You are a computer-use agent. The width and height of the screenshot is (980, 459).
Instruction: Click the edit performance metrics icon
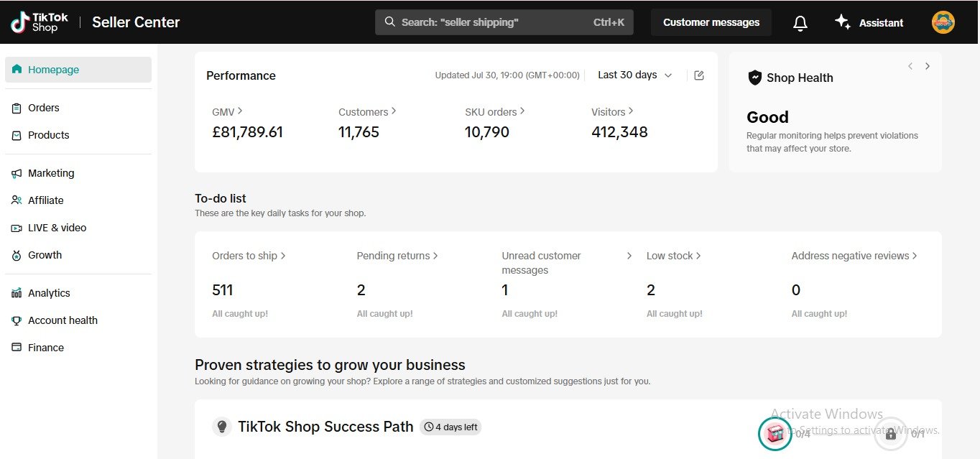[x=699, y=75]
